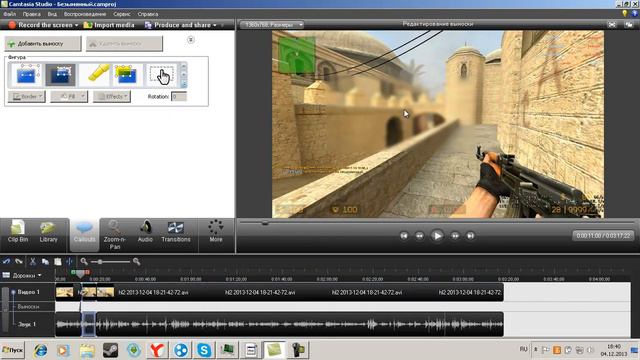Screen dimensions: 640x360
Task: Open the More tools menu
Action: (x=216, y=231)
